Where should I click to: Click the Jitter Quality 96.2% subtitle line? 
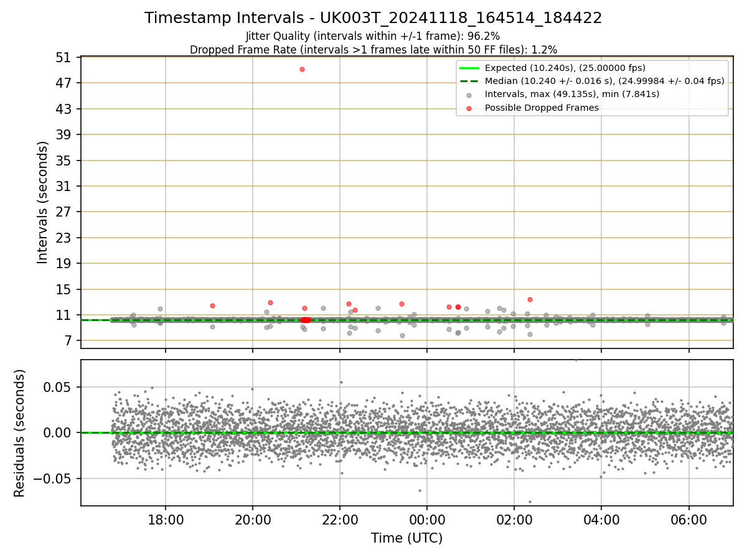373,36
